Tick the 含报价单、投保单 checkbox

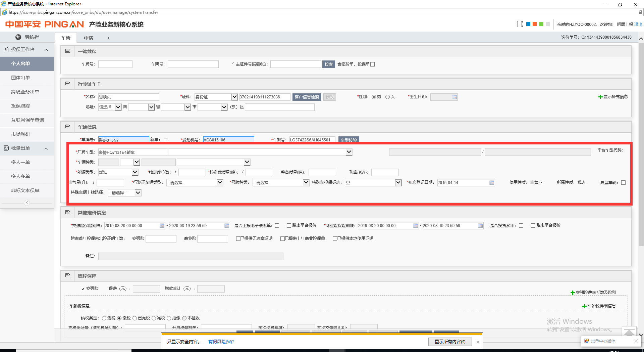(x=372, y=64)
